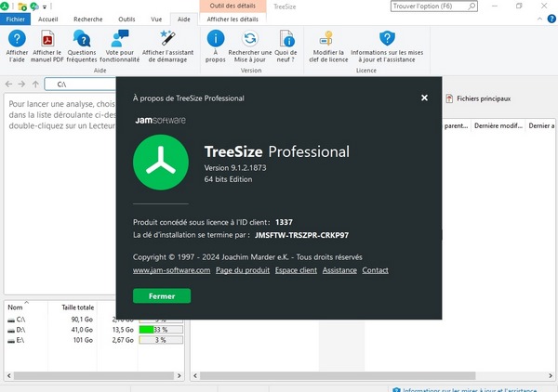This screenshot has height=392, width=558.
Task: Click the À propos info icon
Action: pyautogui.click(x=216, y=38)
